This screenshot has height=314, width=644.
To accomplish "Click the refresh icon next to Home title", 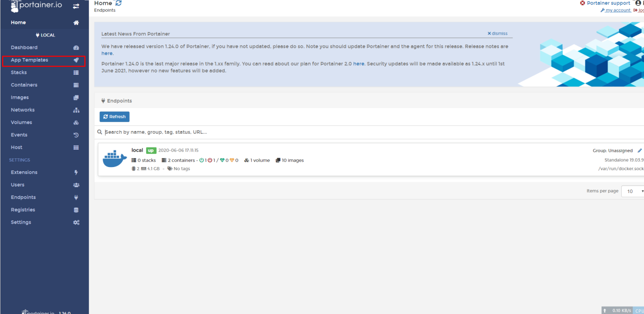I will pos(118,3).
